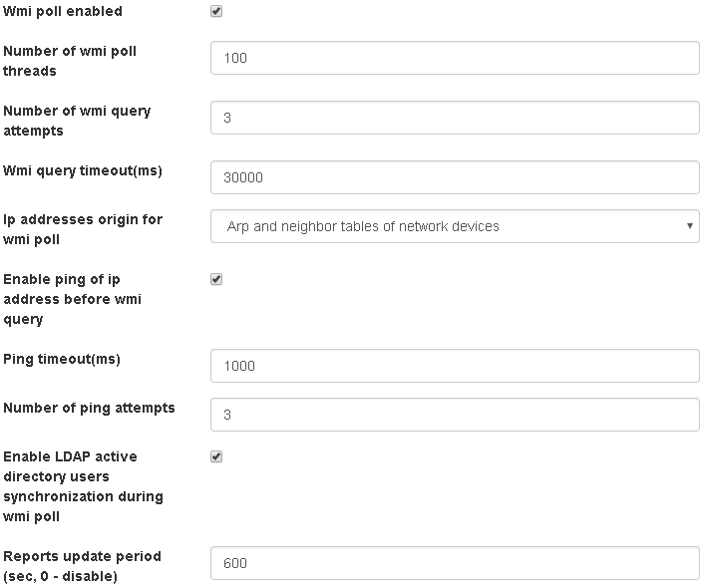Click the "Wmi poll enabled" label text
Screen dimensions: 706x588
pos(63,11)
